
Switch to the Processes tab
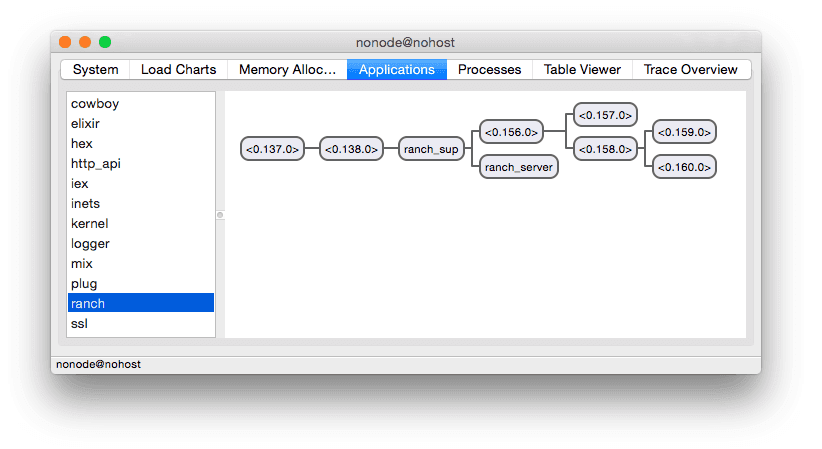(489, 69)
